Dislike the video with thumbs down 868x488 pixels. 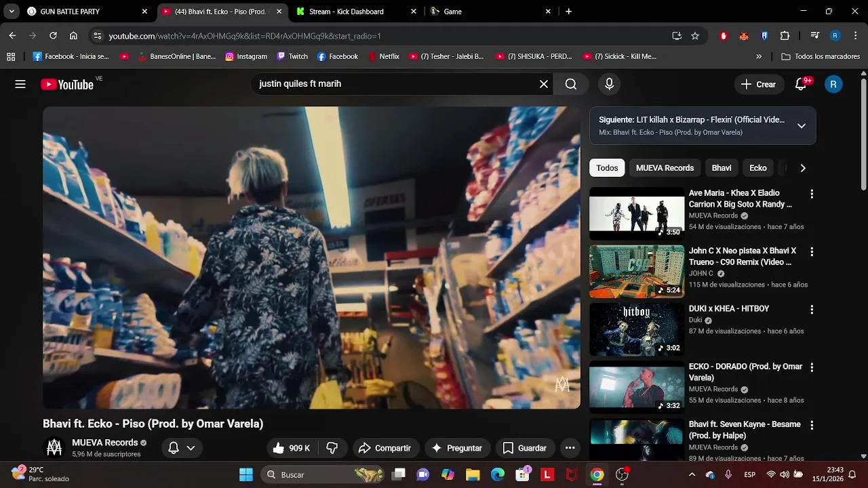[x=332, y=448]
